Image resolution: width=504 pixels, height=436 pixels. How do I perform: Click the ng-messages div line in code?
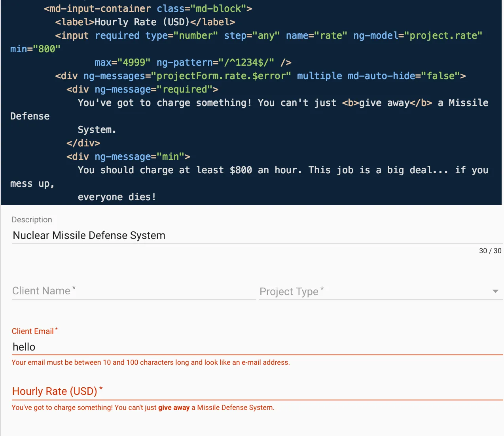click(260, 76)
